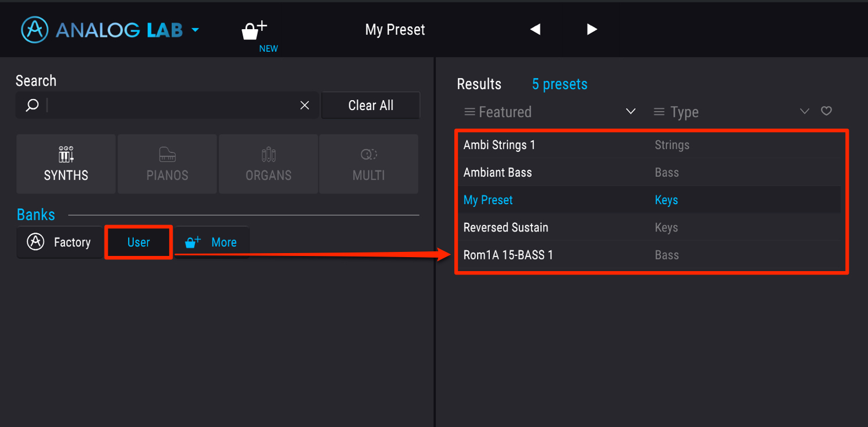This screenshot has height=427, width=868.
Task: Expand the Type column dropdown
Action: coord(805,111)
